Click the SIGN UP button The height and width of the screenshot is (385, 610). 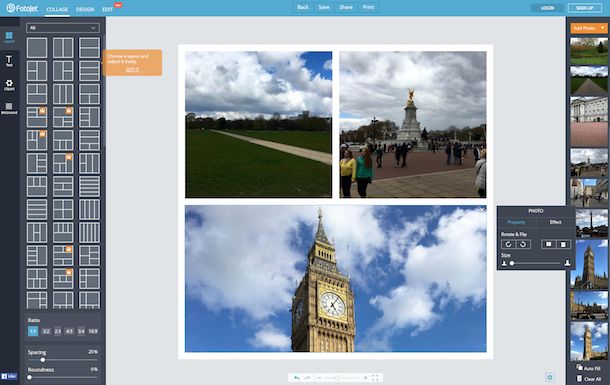585,8
